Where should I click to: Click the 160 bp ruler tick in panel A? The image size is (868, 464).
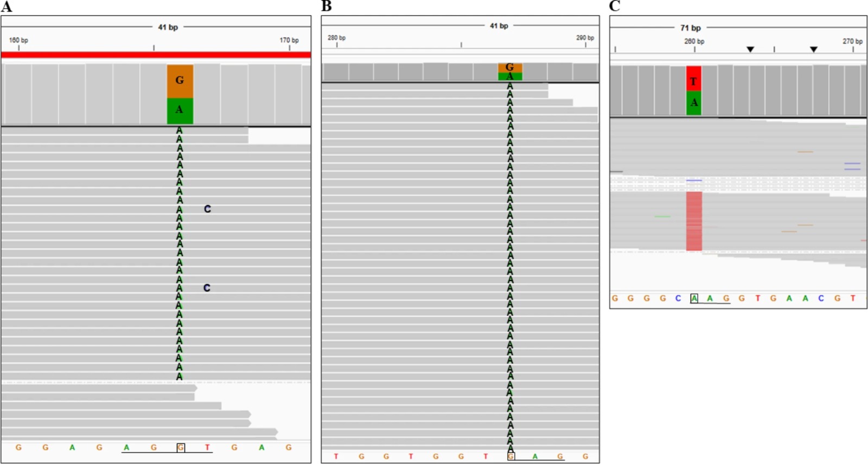tap(18, 47)
